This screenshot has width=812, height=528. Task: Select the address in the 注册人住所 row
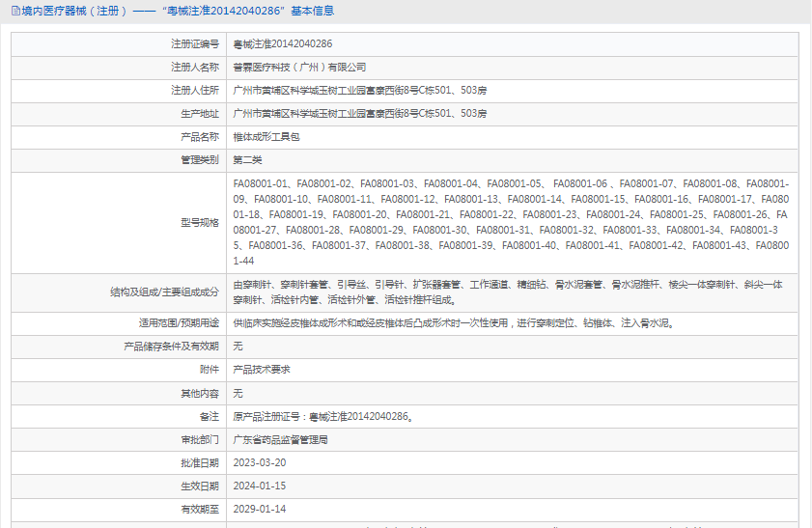click(x=360, y=91)
